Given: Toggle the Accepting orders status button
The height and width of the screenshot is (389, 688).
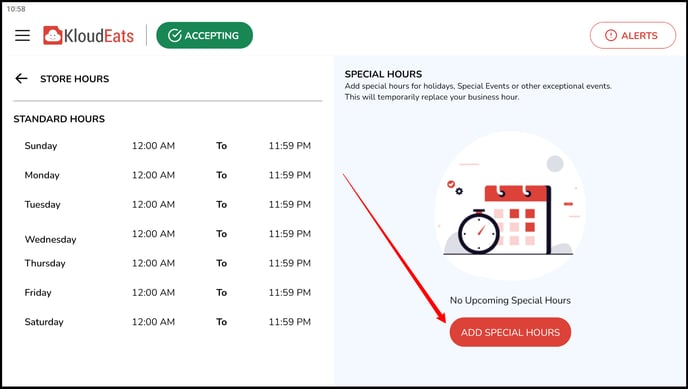Looking at the screenshot, I should (204, 36).
